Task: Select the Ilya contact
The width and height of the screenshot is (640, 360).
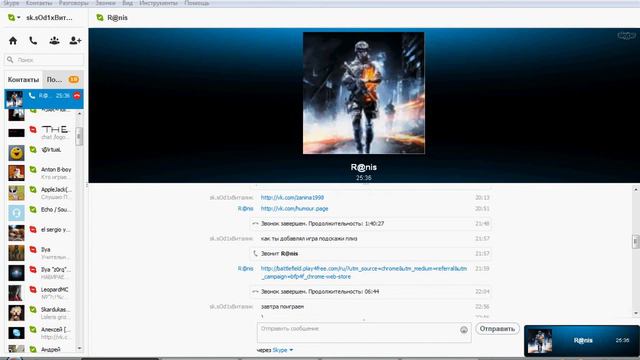Action: pos(40,253)
